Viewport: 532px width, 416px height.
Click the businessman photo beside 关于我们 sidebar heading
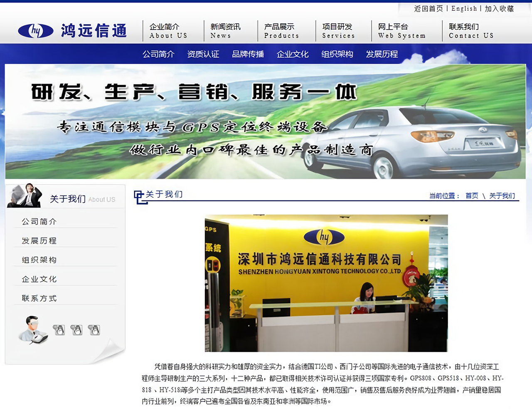pos(25,195)
